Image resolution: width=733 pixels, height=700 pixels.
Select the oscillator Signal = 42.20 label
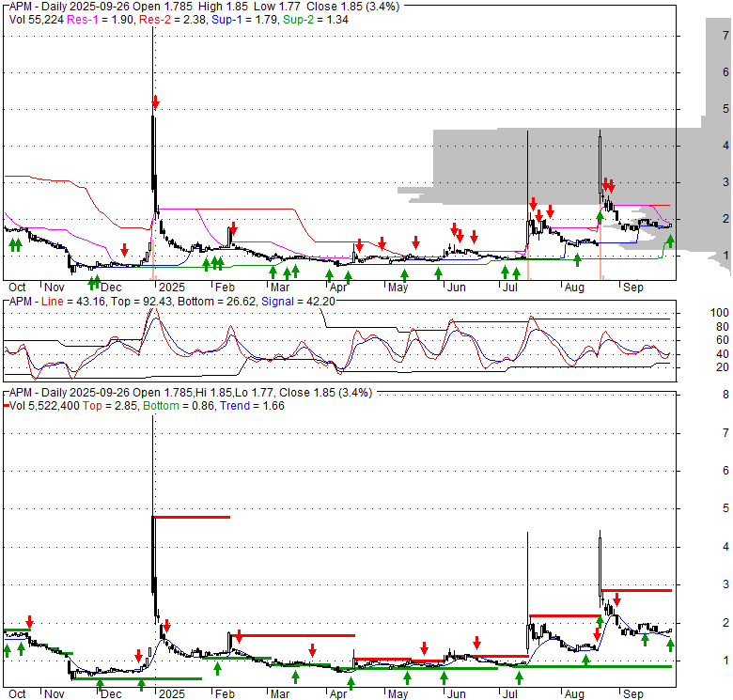point(298,302)
